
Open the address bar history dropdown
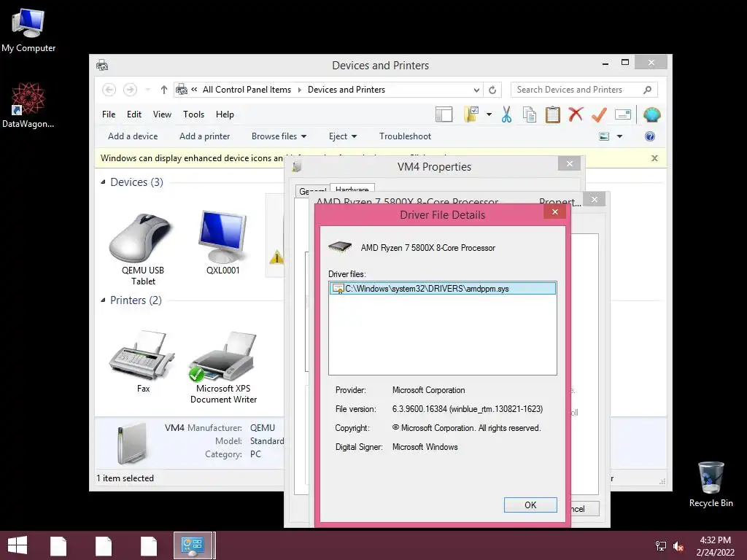click(x=476, y=90)
